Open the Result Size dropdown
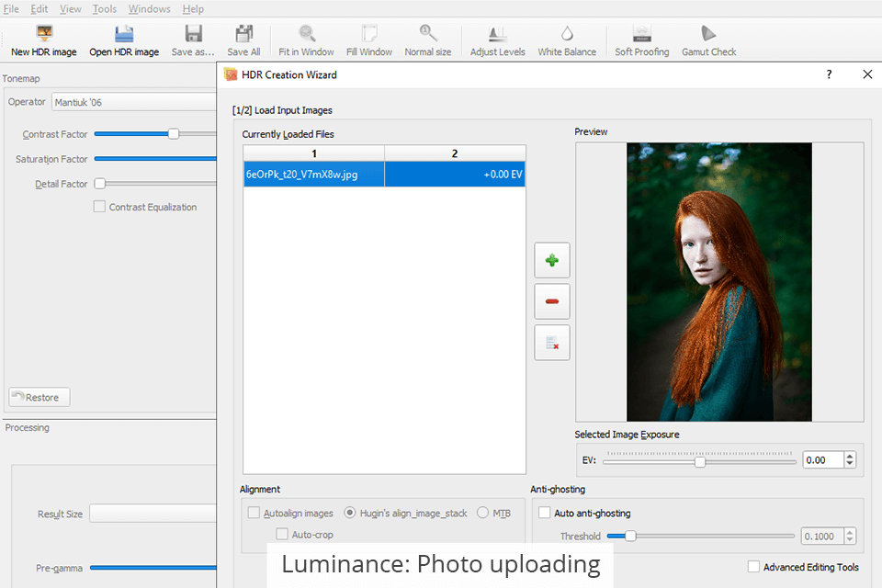Viewport: 882px width, 588px height. click(x=153, y=514)
